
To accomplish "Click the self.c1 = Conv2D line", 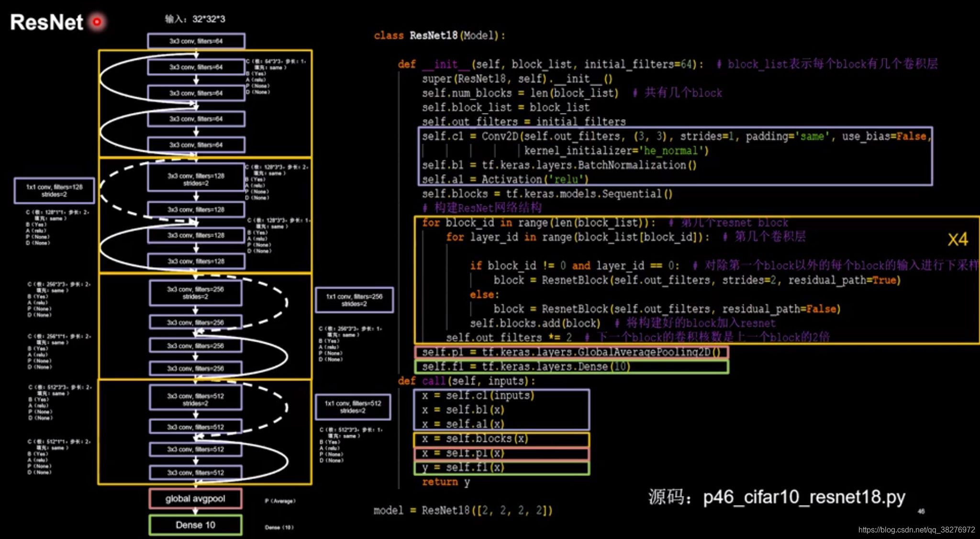I will pos(677,136).
